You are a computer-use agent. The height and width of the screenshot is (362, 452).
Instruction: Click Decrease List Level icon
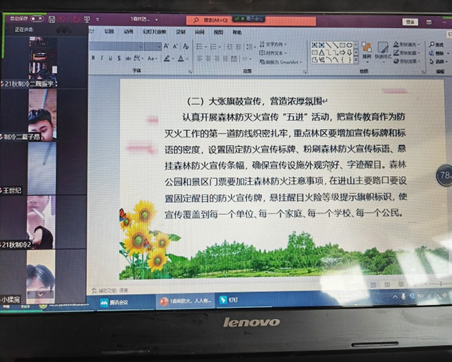229,47
